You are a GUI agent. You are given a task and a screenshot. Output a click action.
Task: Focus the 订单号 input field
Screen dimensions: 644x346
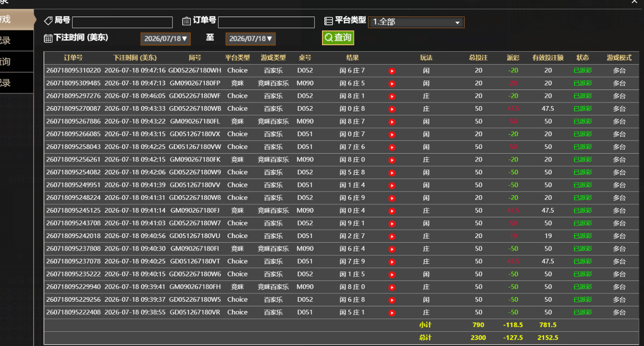[x=266, y=22]
